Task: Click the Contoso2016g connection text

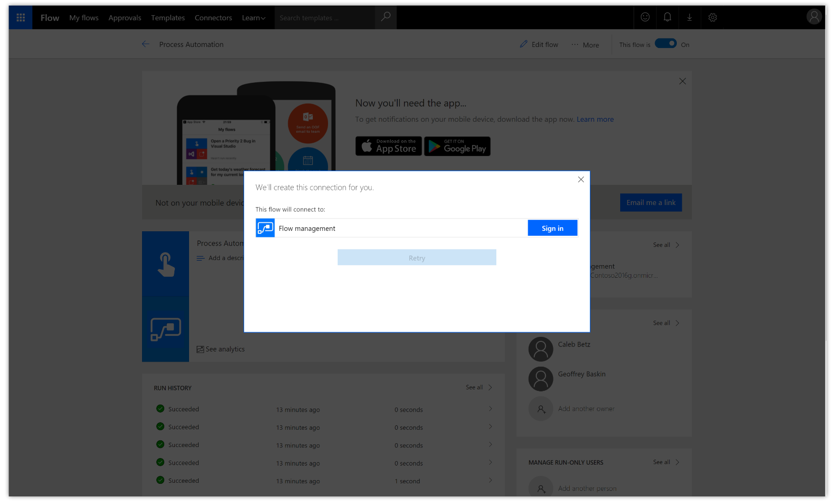Action: (x=624, y=276)
